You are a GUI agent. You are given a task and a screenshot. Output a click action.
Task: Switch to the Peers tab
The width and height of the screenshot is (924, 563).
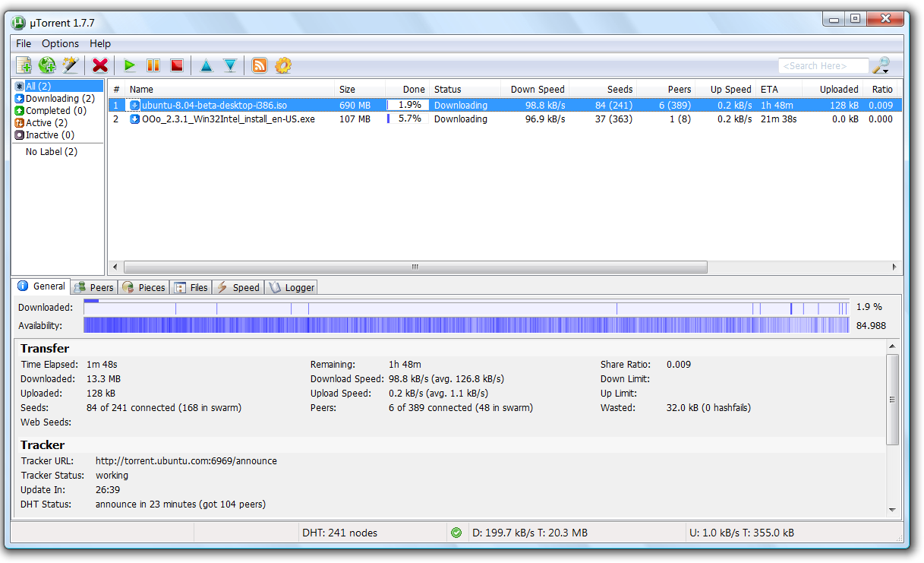coord(93,287)
